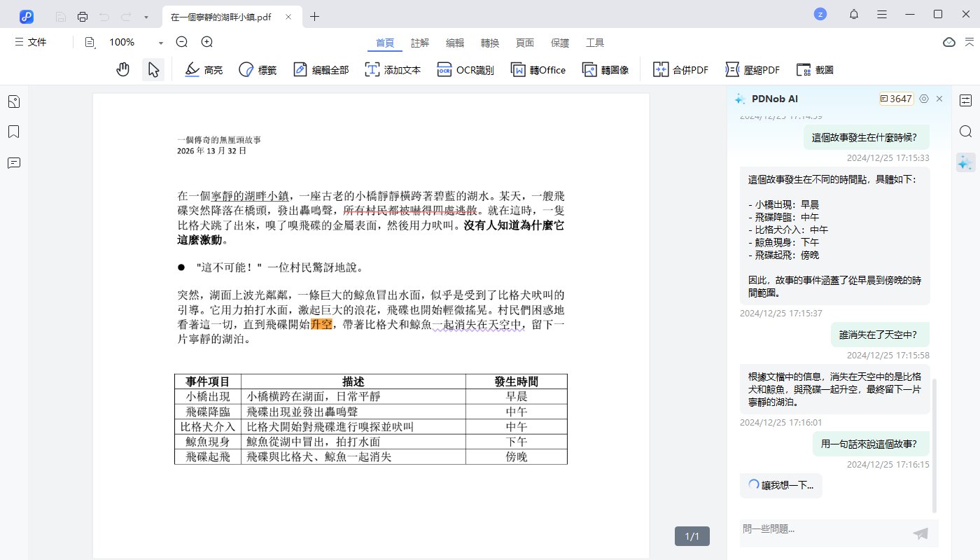Click the 轉Office conversion icon

click(538, 69)
